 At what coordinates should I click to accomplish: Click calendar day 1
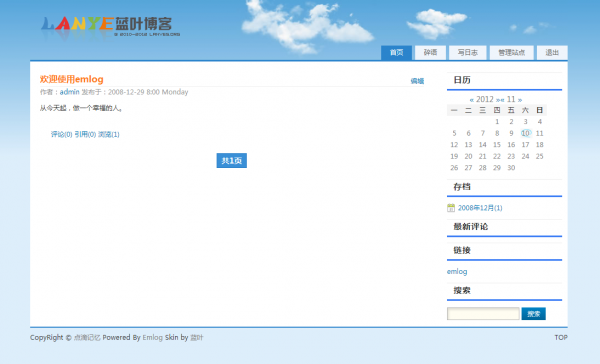tap(497, 122)
